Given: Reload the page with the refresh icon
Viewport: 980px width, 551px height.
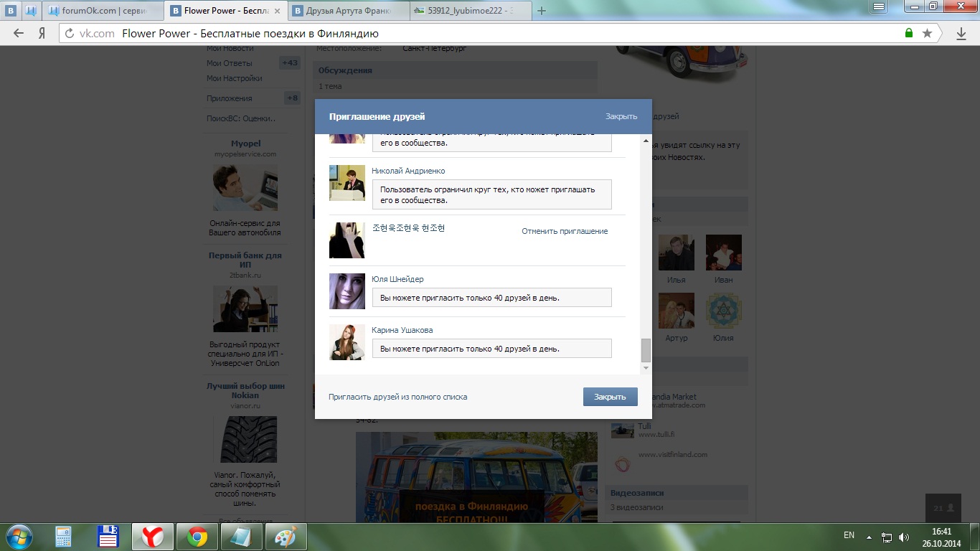Looking at the screenshot, I should tap(70, 33).
